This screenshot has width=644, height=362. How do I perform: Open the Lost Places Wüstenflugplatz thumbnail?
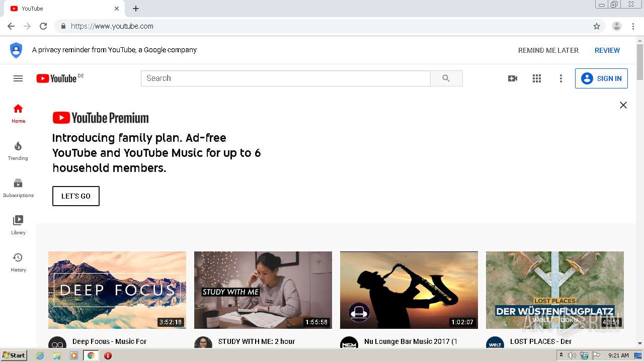[555, 290]
